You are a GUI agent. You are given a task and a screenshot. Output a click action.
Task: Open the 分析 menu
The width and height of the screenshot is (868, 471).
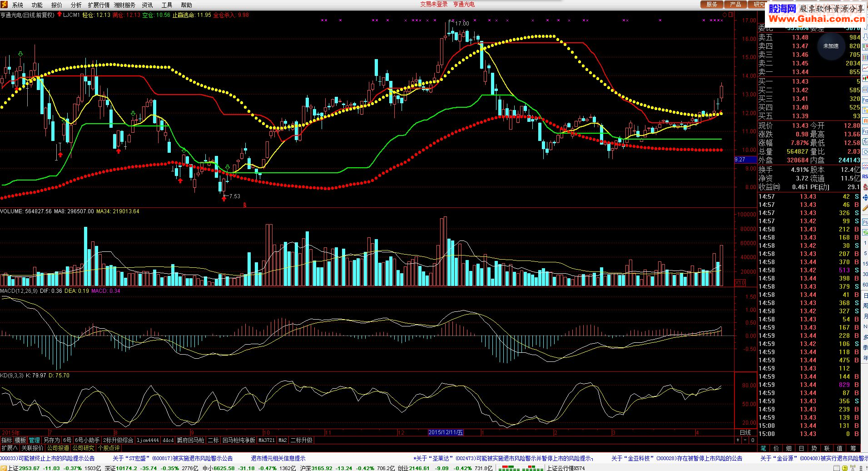pos(76,5)
